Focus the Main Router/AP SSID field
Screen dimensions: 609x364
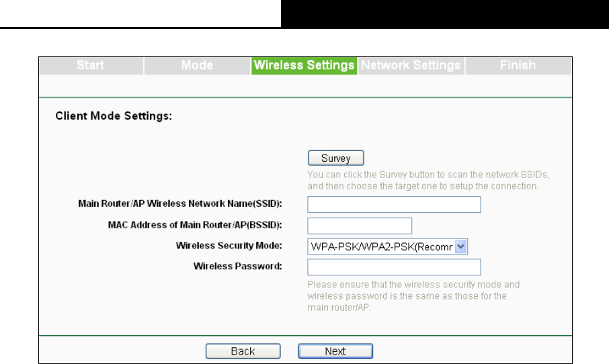(x=394, y=204)
